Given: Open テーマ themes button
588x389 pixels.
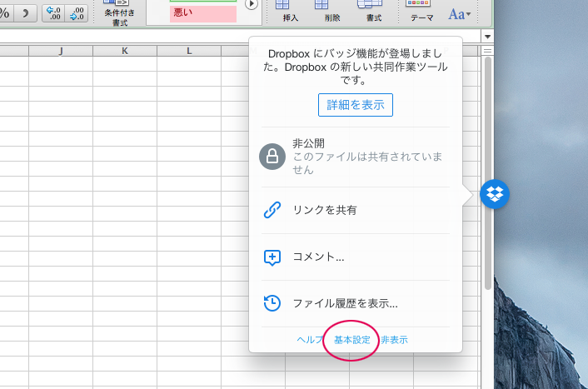Looking at the screenshot, I should [x=421, y=12].
